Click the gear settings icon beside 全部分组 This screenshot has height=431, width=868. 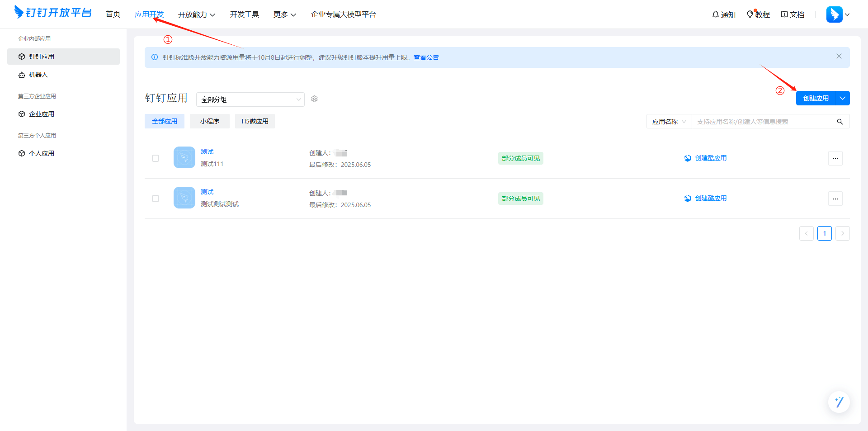(315, 99)
